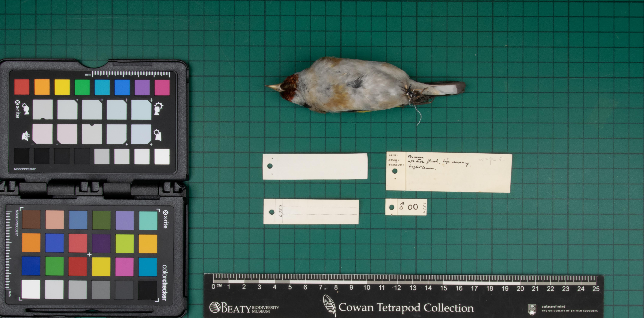This screenshot has width=644, height=318.
Task: Click the blank white tag's punch hole
Action: 270,166
